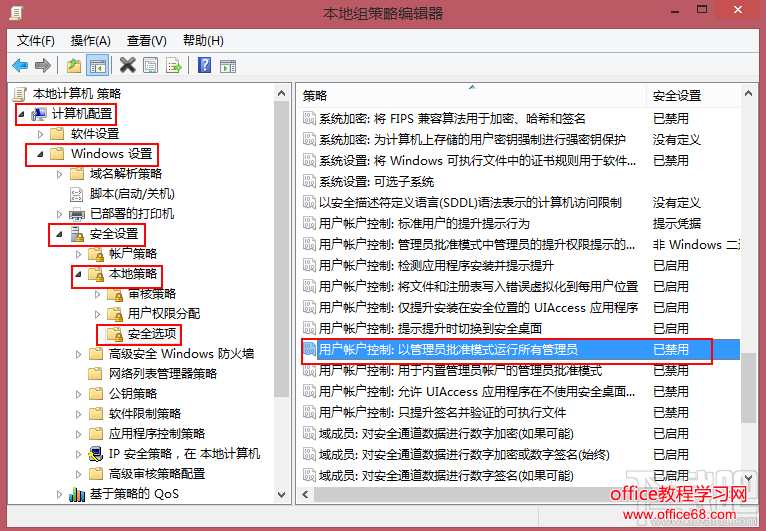
Task: Select policy 用户帐户控制: 用于内置管理员帐户的管理员批准模式
Action: pos(521,371)
